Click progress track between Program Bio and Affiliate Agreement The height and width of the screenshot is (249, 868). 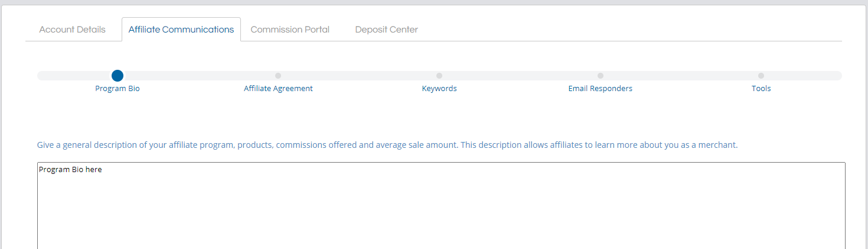pos(199,76)
